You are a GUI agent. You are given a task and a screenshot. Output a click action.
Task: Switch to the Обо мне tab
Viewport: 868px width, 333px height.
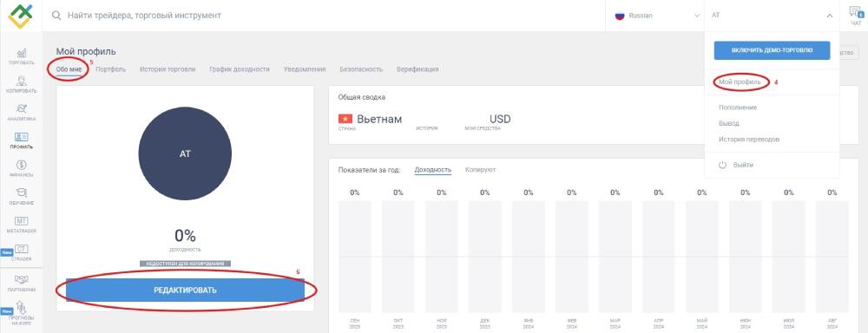click(69, 69)
